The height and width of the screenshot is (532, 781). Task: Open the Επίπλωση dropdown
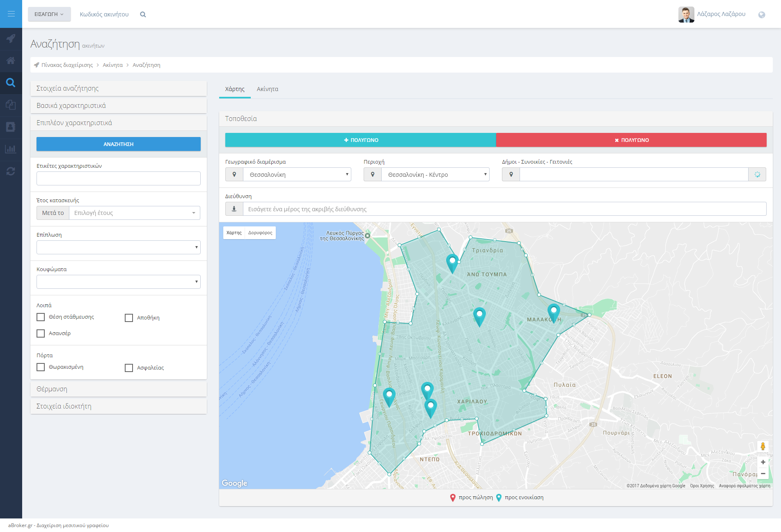pyautogui.click(x=118, y=247)
